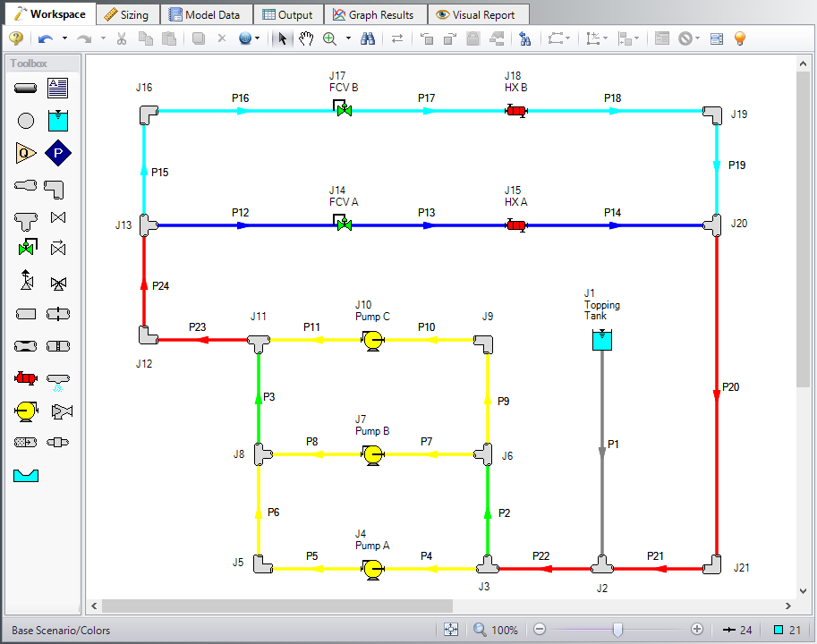Viewport: 817px width, 644px height.
Task: Select the Annotation tool below the pipe tool
Action: point(58,88)
